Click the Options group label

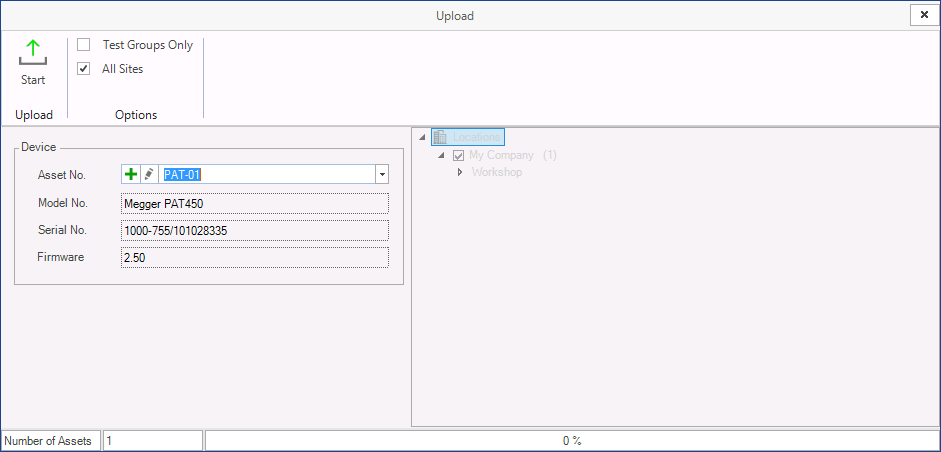pos(136,115)
